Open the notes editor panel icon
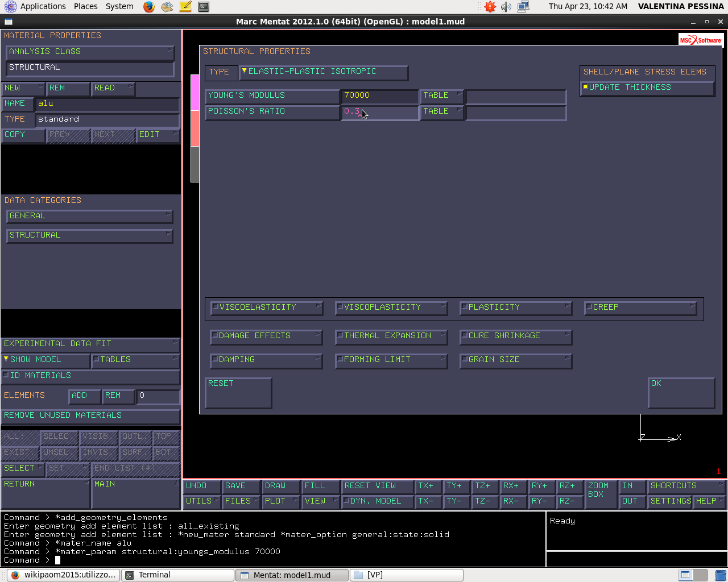Image resolution: width=728 pixels, height=582 pixels. point(185,7)
